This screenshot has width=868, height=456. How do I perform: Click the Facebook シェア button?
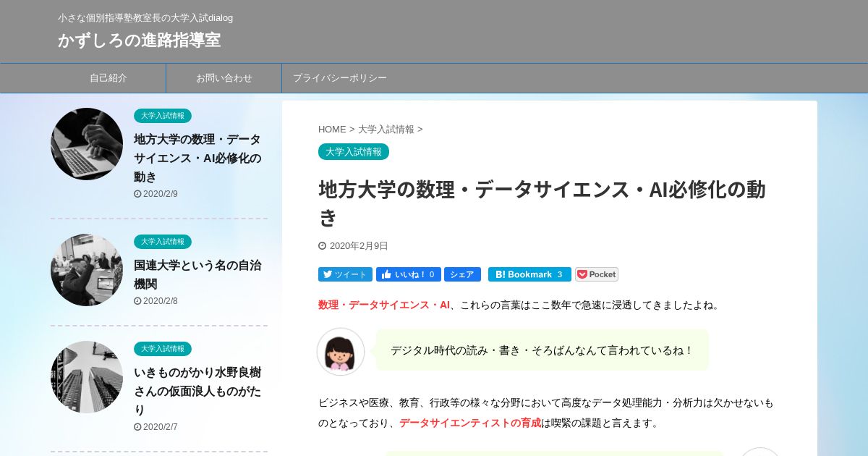[462, 274]
